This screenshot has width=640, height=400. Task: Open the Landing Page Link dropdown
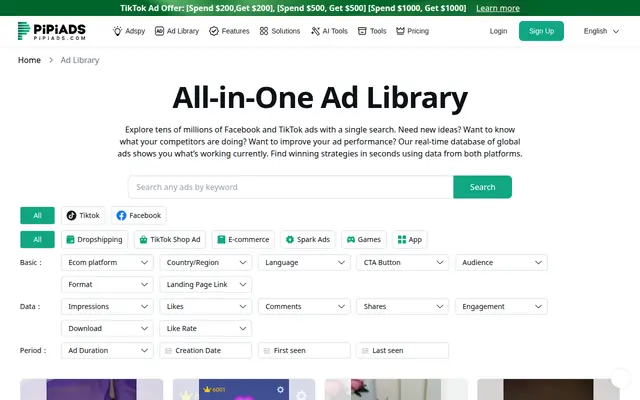point(206,284)
